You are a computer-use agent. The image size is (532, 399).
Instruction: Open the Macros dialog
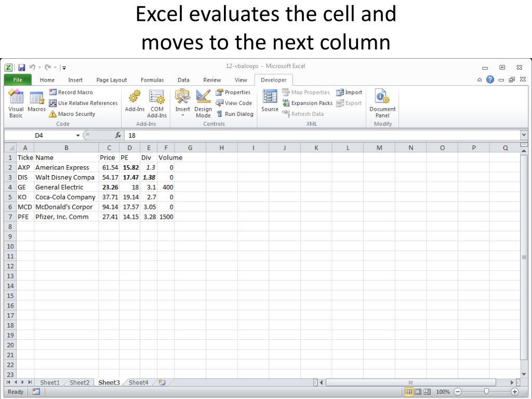pos(36,101)
